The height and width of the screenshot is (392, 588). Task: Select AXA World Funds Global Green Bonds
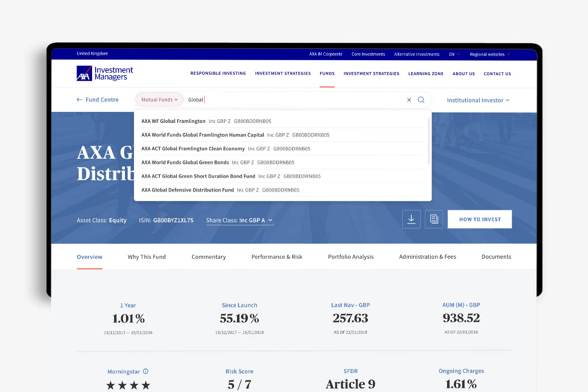point(283,162)
